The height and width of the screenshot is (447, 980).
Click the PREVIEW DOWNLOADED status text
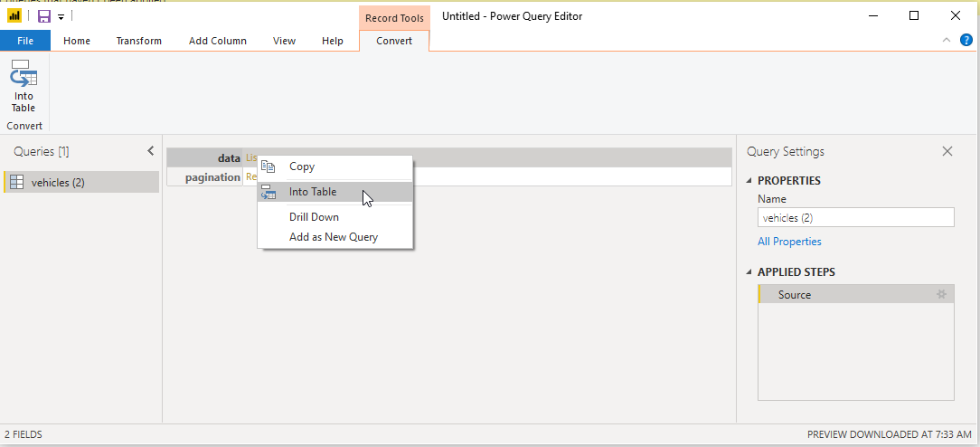pyautogui.click(x=890, y=433)
